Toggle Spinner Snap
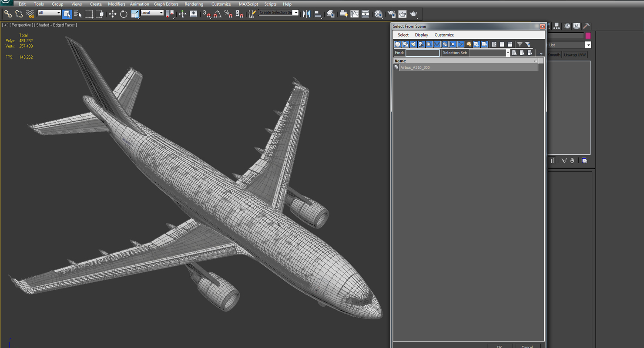644x348 pixels. [x=239, y=14]
